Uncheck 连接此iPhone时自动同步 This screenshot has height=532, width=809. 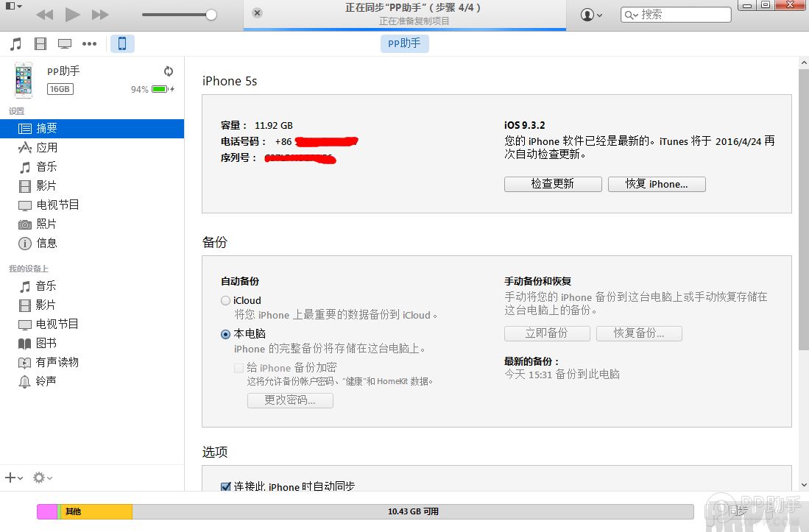[226, 486]
